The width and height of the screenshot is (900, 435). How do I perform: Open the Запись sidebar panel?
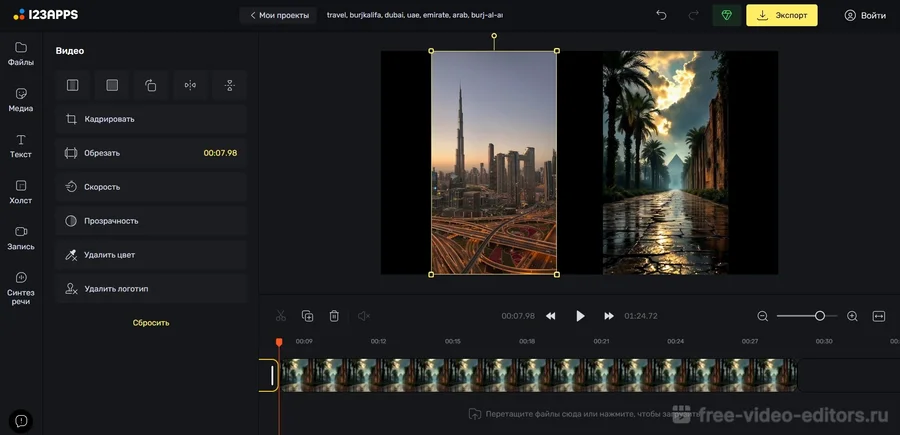tap(21, 238)
